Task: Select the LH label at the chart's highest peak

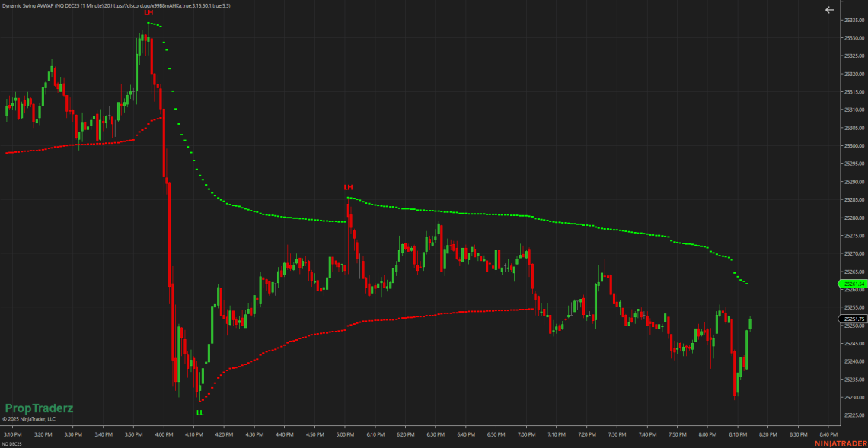Action: [x=148, y=13]
